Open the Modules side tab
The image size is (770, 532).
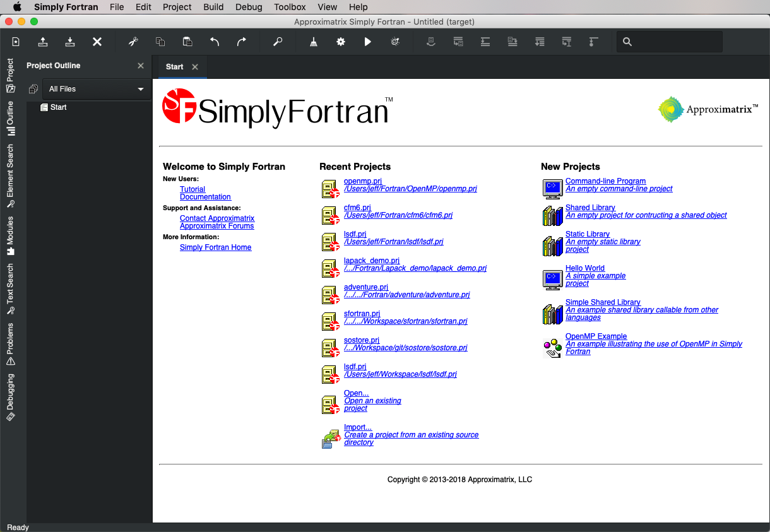coord(10,236)
